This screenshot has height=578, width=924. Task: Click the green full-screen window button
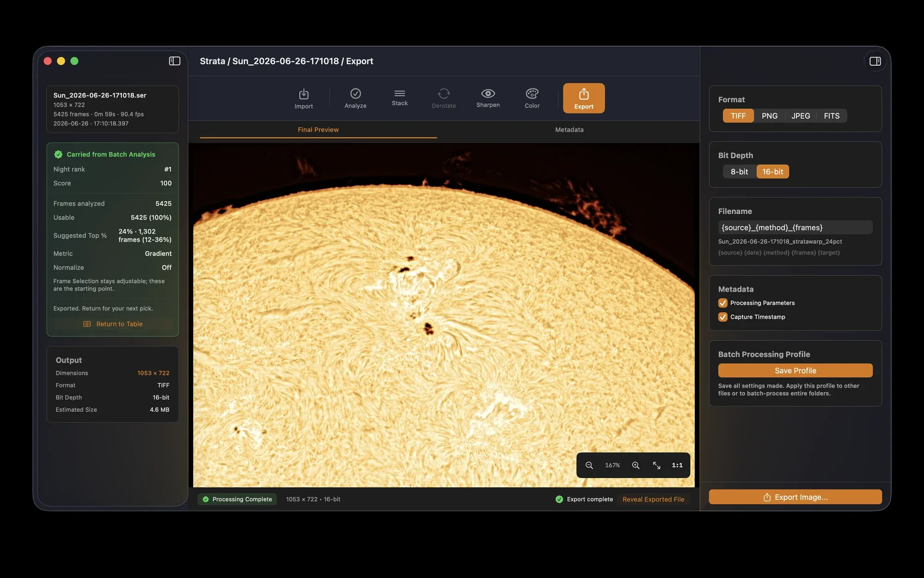pyautogui.click(x=74, y=61)
